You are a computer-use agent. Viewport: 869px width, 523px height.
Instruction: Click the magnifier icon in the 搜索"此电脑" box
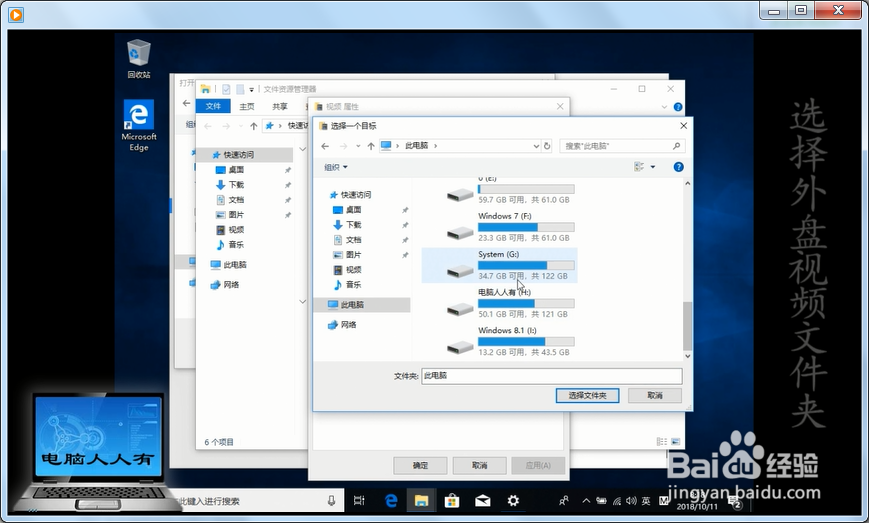[x=676, y=146]
